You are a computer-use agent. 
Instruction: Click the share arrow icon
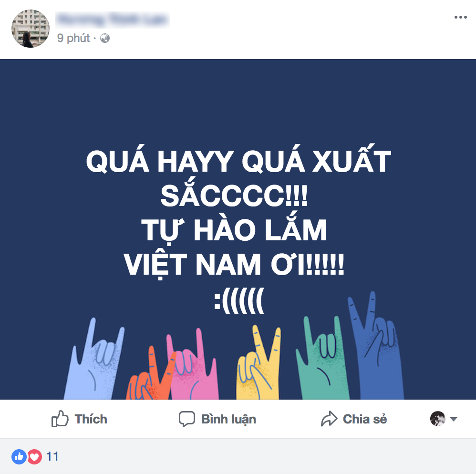329,419
